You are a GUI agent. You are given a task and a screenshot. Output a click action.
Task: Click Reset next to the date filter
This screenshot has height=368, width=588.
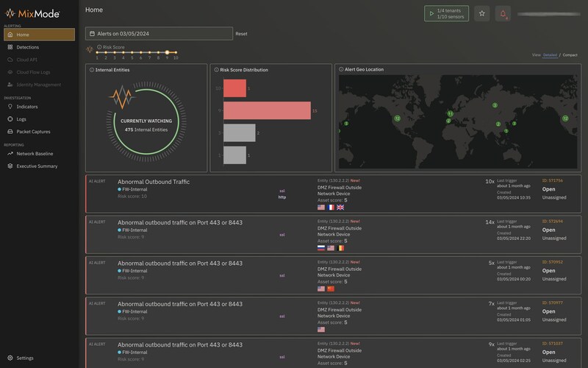241,34
